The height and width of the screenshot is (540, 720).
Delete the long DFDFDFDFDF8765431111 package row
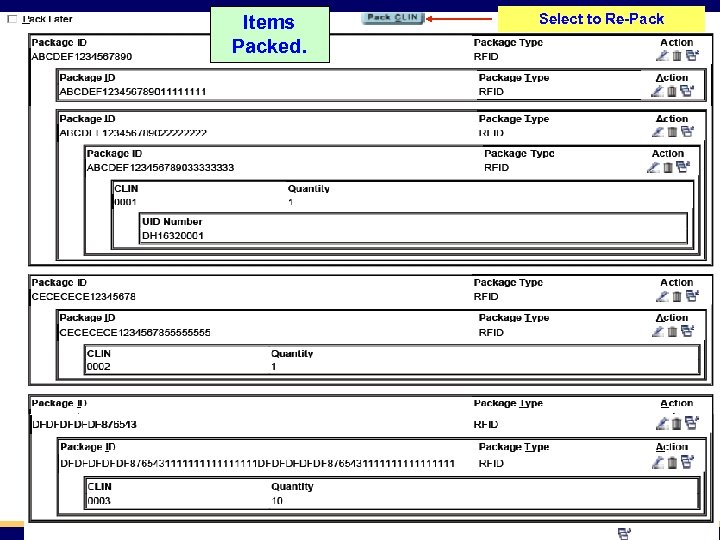tap(672, 462)
